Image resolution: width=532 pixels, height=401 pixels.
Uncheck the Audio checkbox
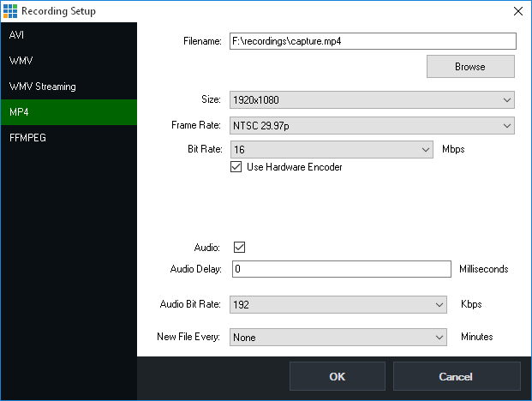coord(240,248)
